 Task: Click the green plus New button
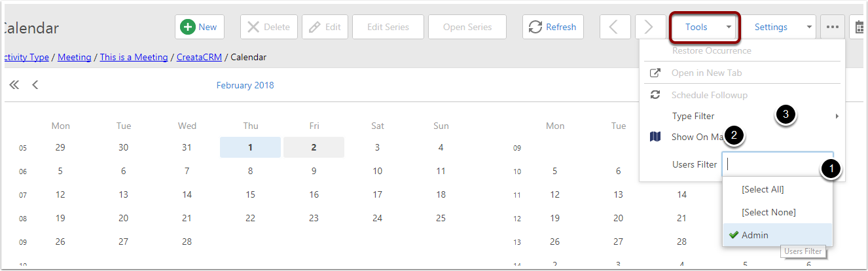tap(200, 27)
